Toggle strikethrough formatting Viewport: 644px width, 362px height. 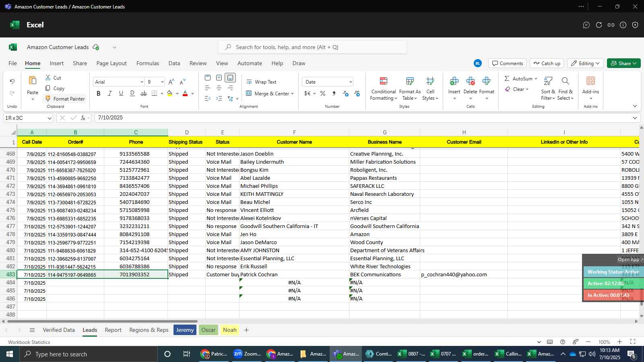tap(144, 93)
